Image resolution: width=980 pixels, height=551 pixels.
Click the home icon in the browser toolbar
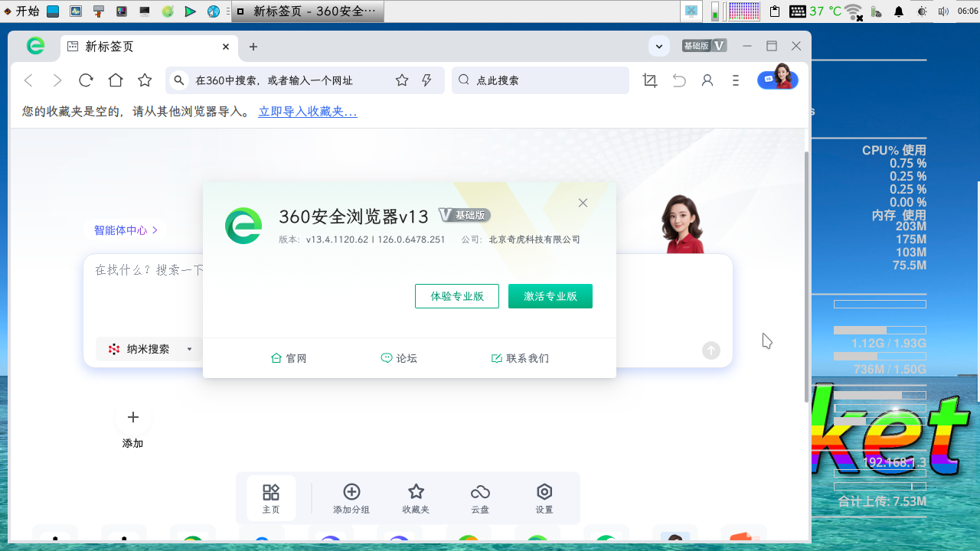pos(115,80)
